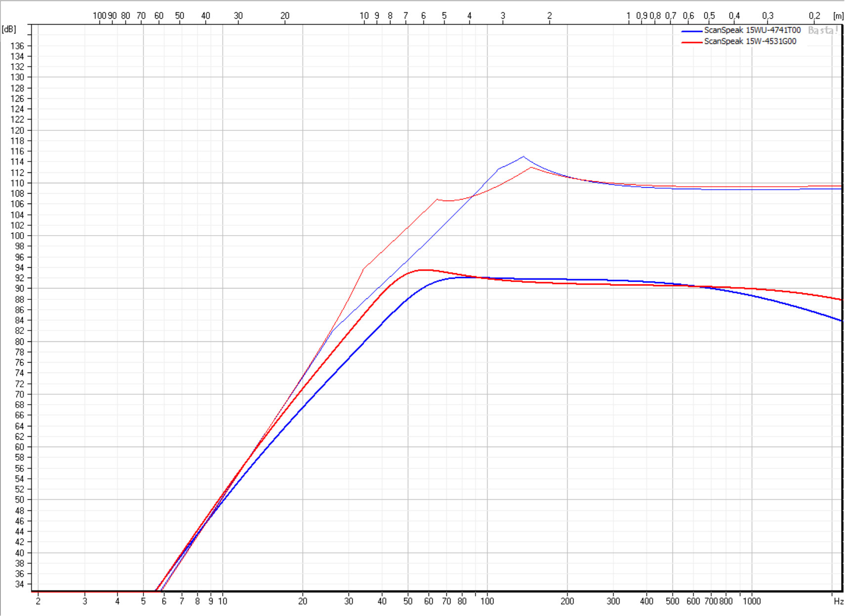Click the thick red curve's right end point
The width and height of the screenshot is (845, 616).
pos(841,299)
